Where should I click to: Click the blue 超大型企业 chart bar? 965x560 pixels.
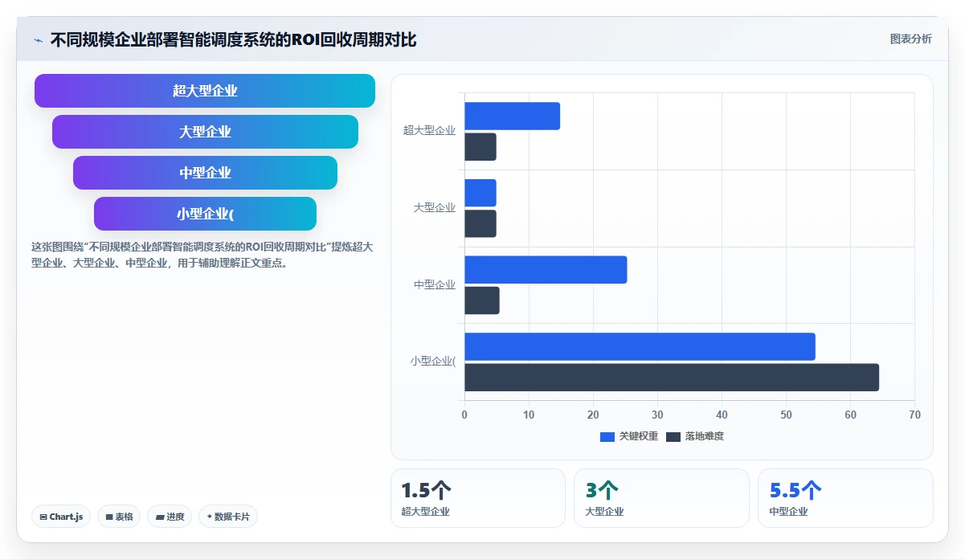click(x=512, y=116)
